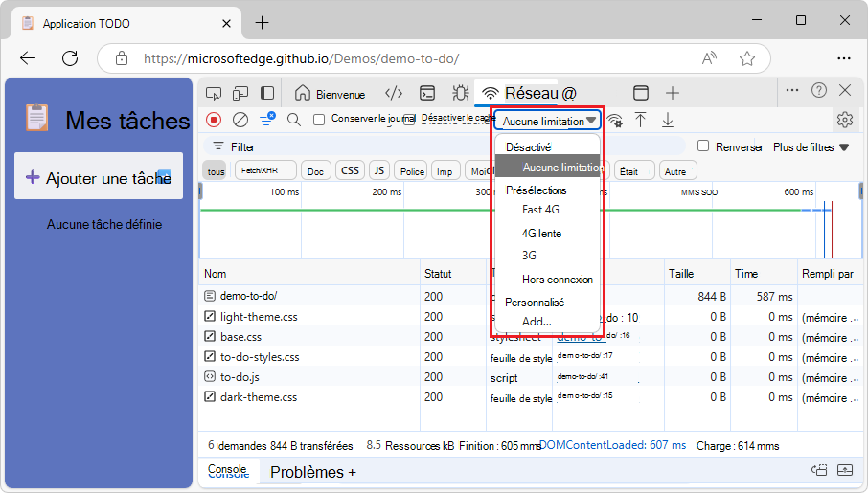This screenshot has width=868, height=493.
Task: Click the import HAR upload arrow
Action: pyautogui.click(x=641, y=120)
